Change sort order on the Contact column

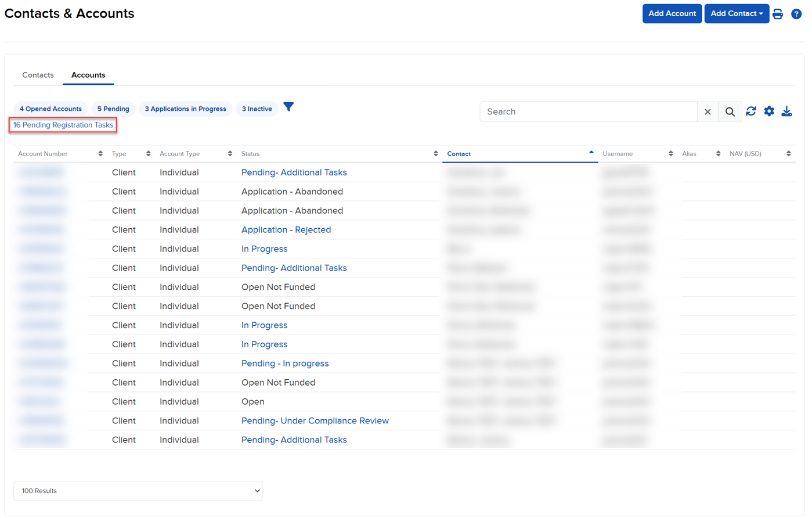[591, 153]
